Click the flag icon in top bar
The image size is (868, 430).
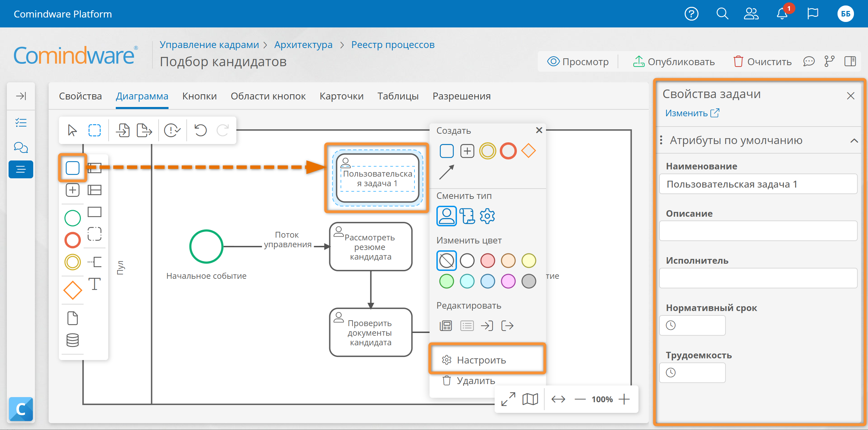(x=813, y=14)
